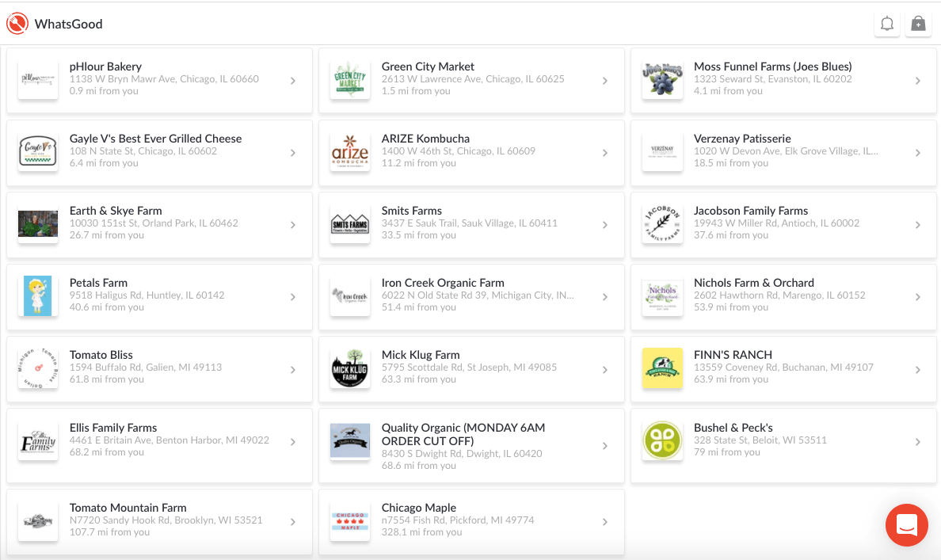Open Gayle V's Grilled Cheese chevron

pos(293,152)
